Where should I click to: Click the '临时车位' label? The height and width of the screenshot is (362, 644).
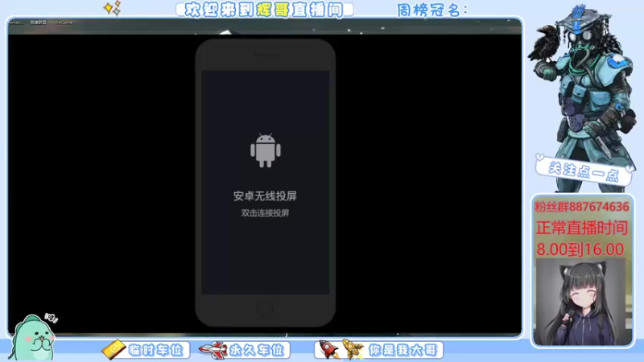tap(155, 350)
